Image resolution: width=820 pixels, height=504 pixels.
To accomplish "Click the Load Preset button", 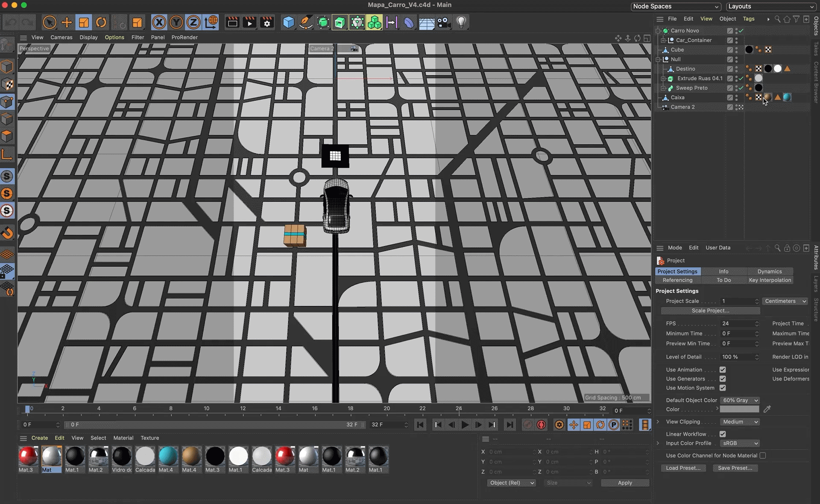I will (683, 468).
